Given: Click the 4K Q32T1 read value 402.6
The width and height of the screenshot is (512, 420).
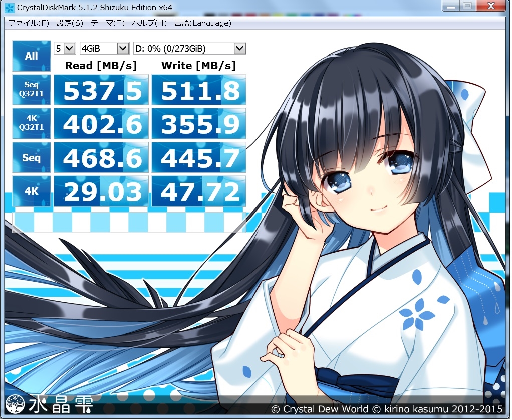Looking at the screenshot, I should coord(101,124).
